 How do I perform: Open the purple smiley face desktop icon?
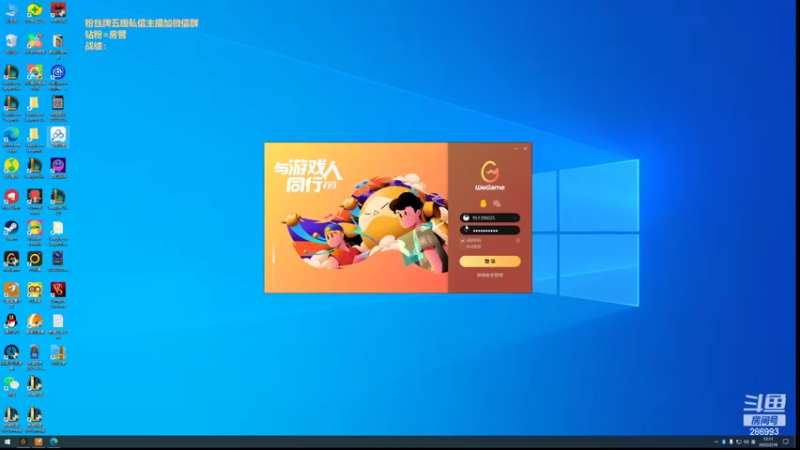pyautogui.click(x=58, y=168)
